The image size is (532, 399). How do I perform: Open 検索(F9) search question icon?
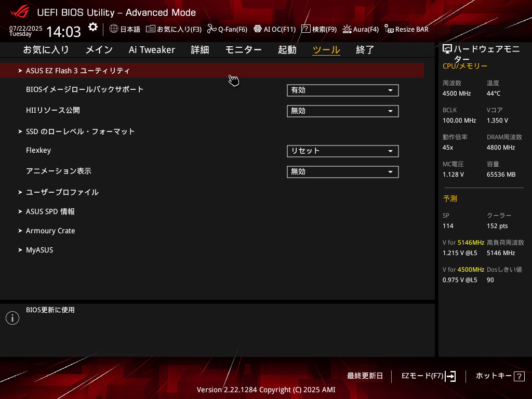click(x=305, y=29)
